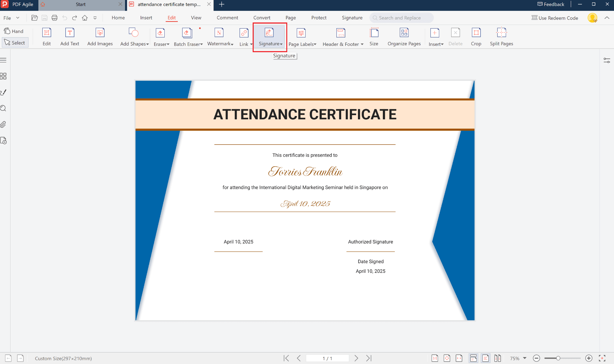This screenshot has height=364, width=614.
Task: Click the print icon in quick toolbar
Action: coord(55,18)
